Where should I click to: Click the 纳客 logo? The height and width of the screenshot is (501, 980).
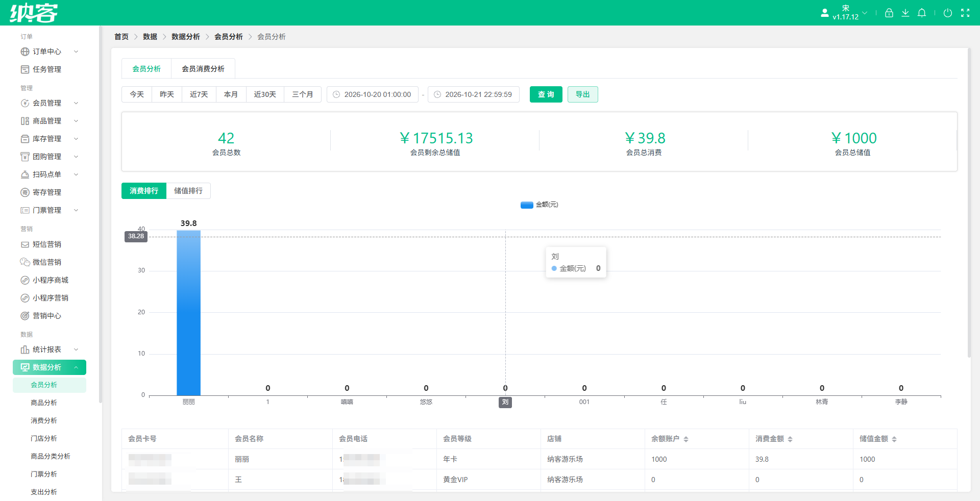[34, 13]
